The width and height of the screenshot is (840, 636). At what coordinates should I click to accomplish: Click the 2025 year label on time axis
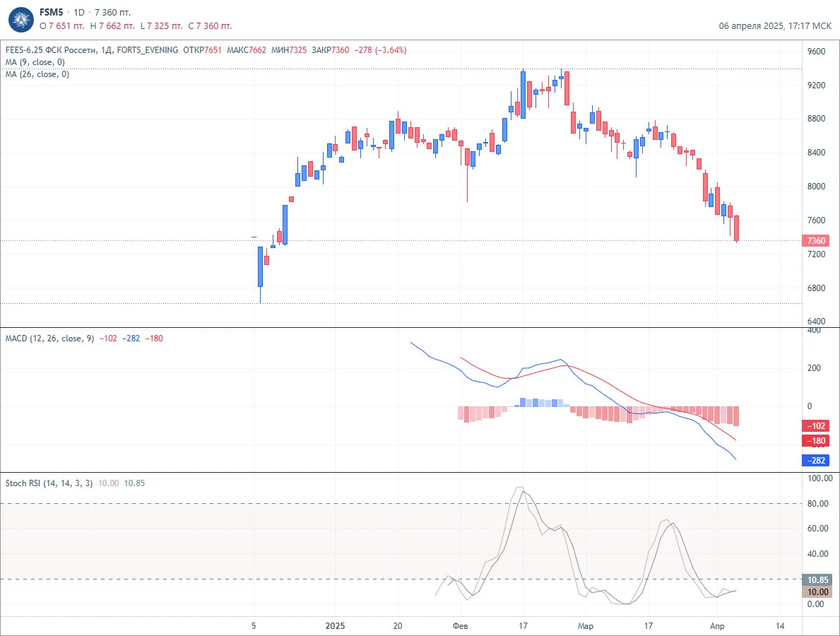tap(336, 626)
